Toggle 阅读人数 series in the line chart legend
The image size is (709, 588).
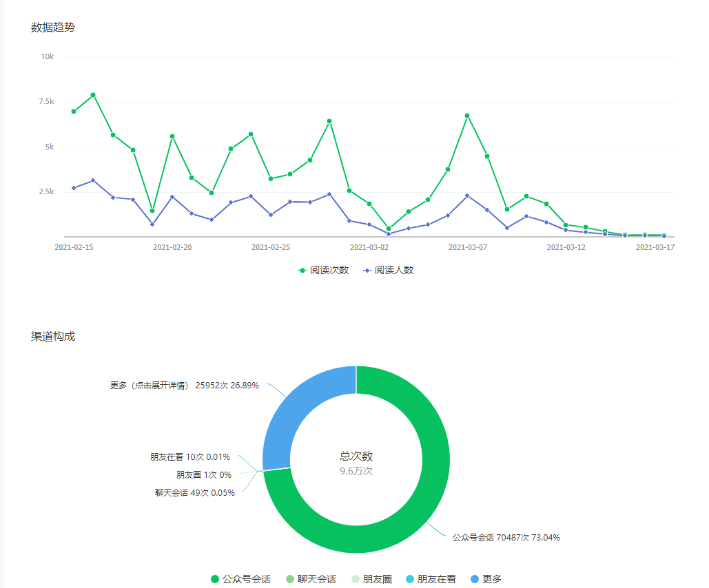tap(389, 271)
